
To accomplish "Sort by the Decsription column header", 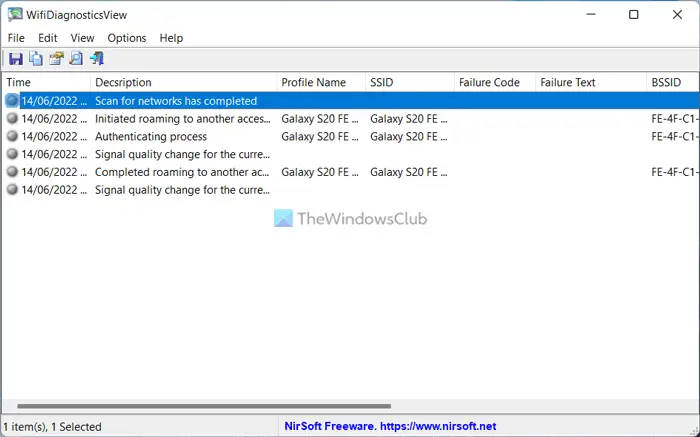I will 183,83.
